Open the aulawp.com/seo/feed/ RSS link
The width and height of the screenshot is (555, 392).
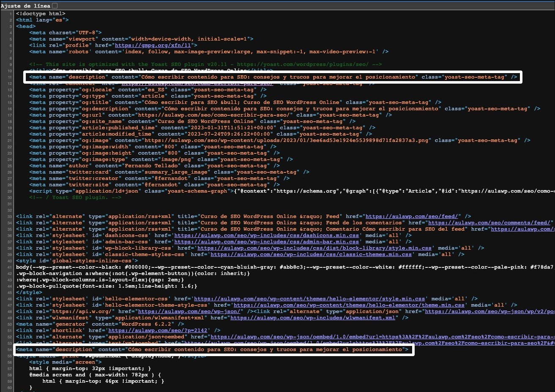(413, 216)
